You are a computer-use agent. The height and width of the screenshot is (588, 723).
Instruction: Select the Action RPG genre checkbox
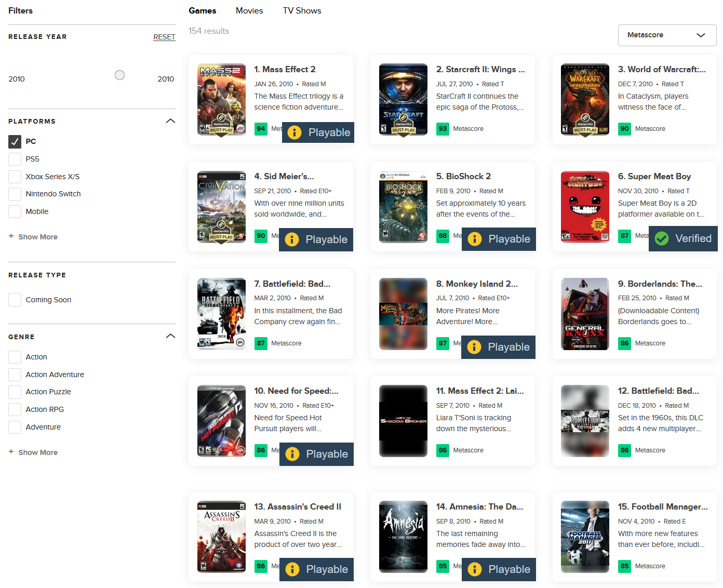[15, 409]
